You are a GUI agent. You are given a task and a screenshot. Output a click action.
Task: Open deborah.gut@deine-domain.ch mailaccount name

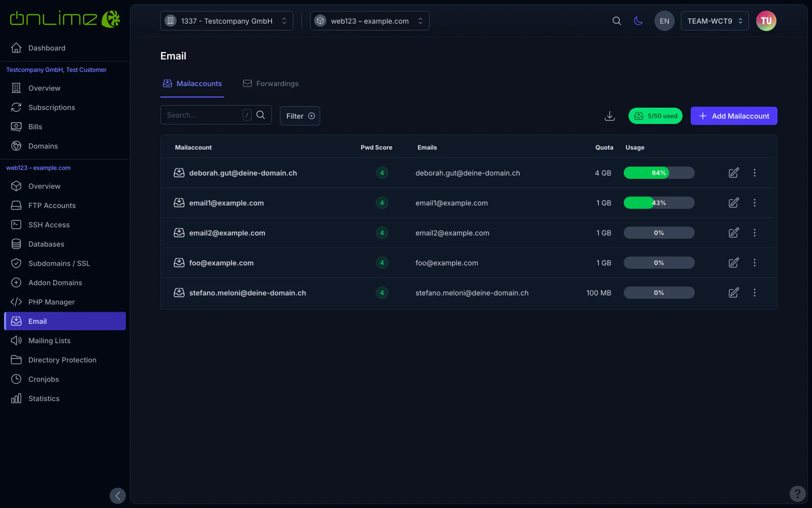click(x=243, y=173)
